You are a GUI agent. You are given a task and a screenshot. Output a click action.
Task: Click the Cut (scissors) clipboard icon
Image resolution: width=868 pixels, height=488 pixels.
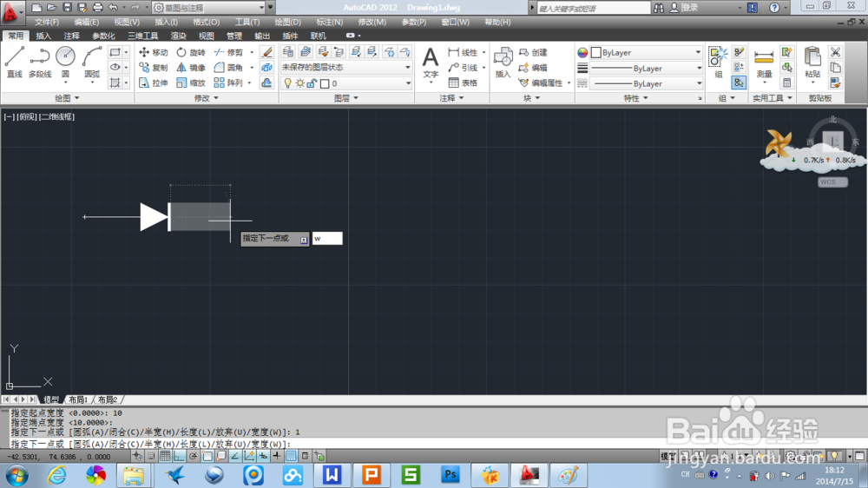(835, 52)
